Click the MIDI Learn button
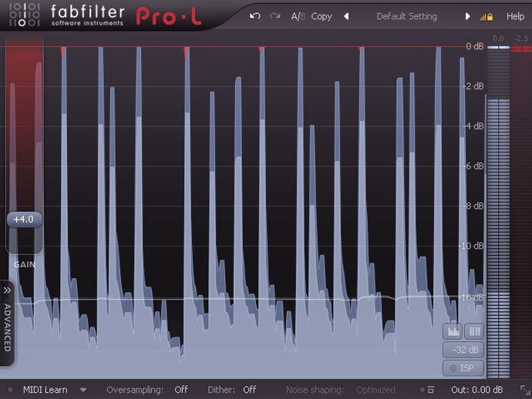This screenshot has width=532, height=399. click(x=45, y=390)
